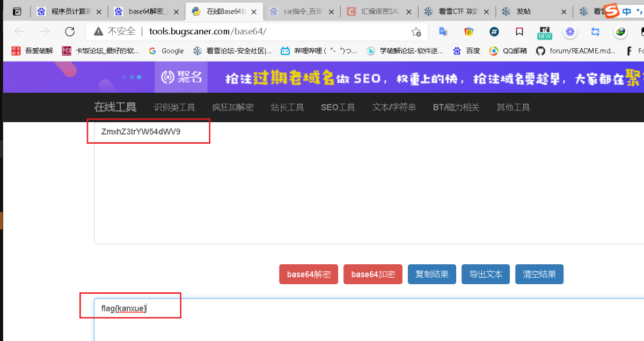Go back to previous page
The image size is (644, 341).
pyautogui.click(x=19, y=32)
